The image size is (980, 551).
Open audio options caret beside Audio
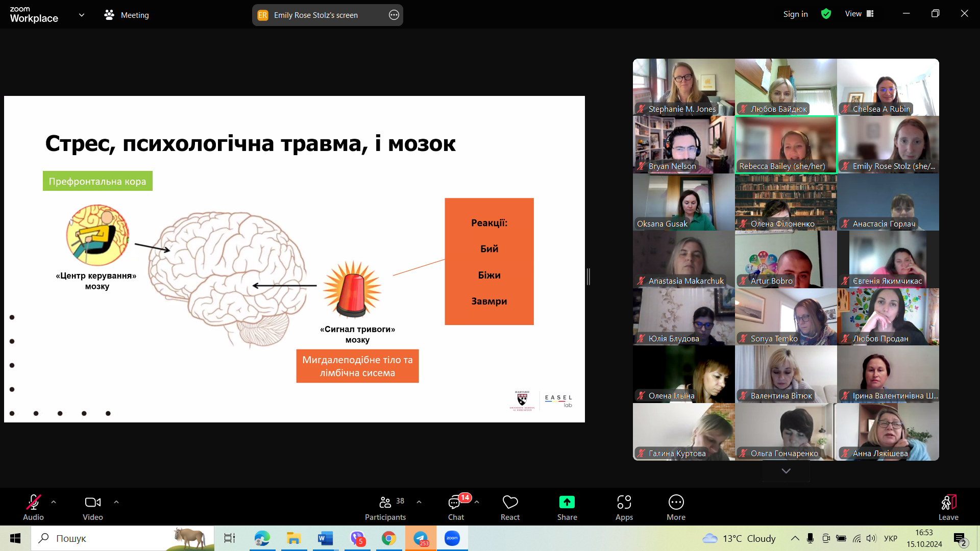(54, 502)
